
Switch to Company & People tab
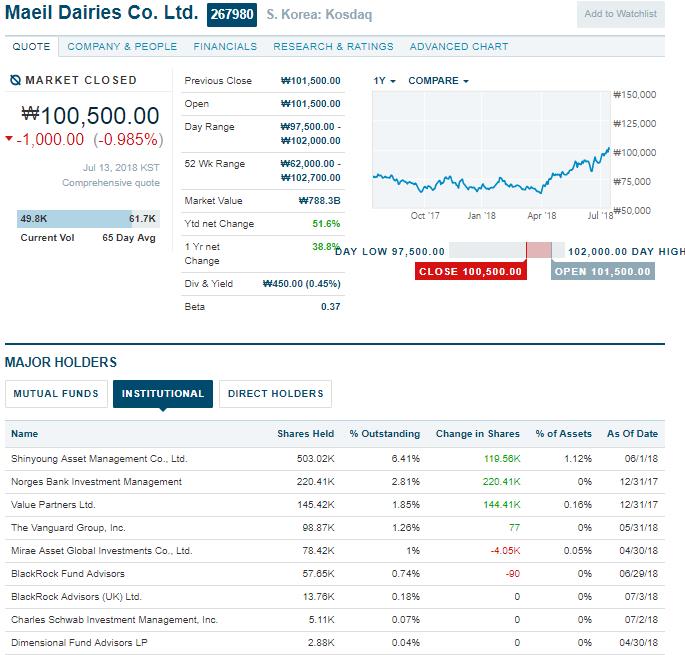click(x=122, y=46)
